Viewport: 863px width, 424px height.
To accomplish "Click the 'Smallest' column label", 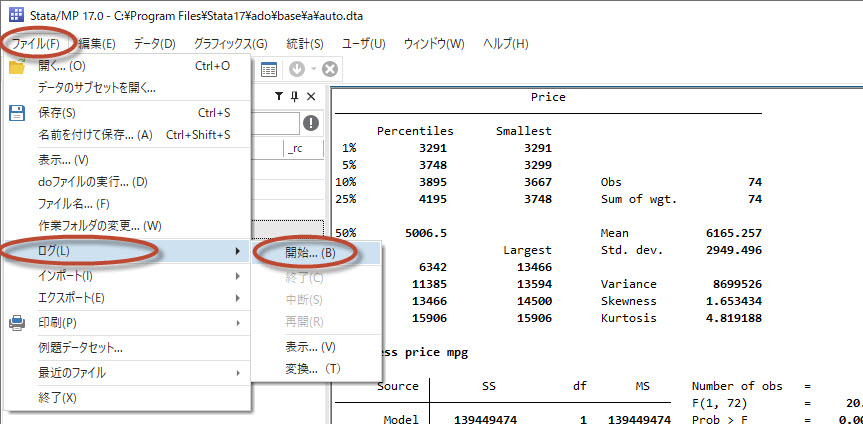I will [523, 131].
